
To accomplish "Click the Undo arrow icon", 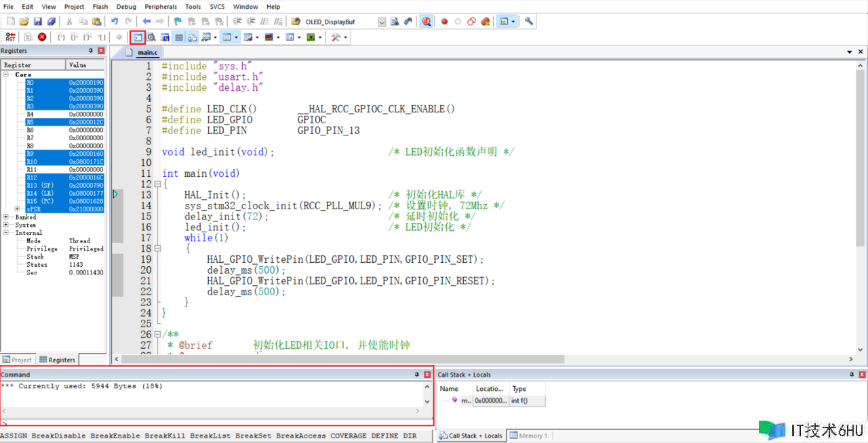I will click(x=114, y=22).
